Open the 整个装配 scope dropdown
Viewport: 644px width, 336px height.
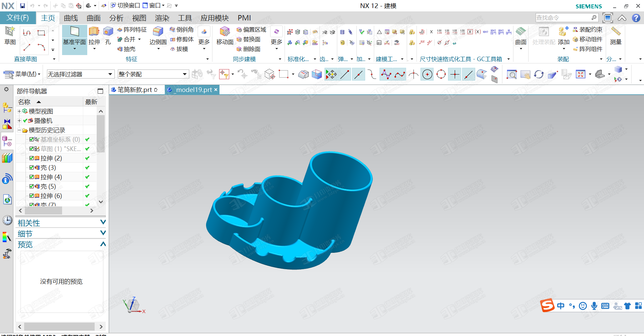(153, 74)
